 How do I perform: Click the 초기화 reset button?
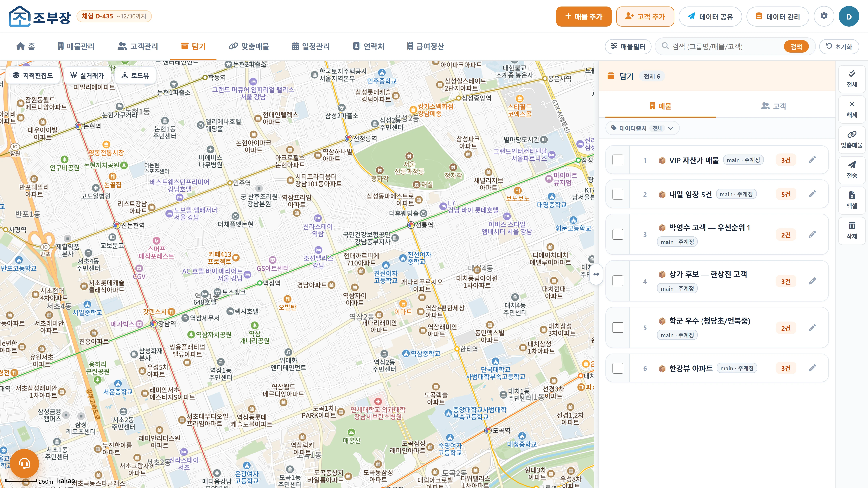point(839,46)
